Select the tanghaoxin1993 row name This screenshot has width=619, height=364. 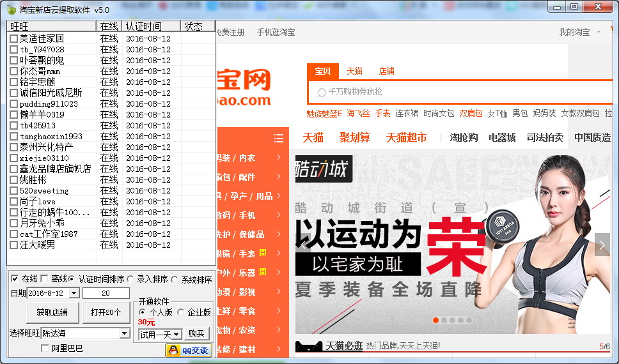pyautogui.click(x=51, y=137)
